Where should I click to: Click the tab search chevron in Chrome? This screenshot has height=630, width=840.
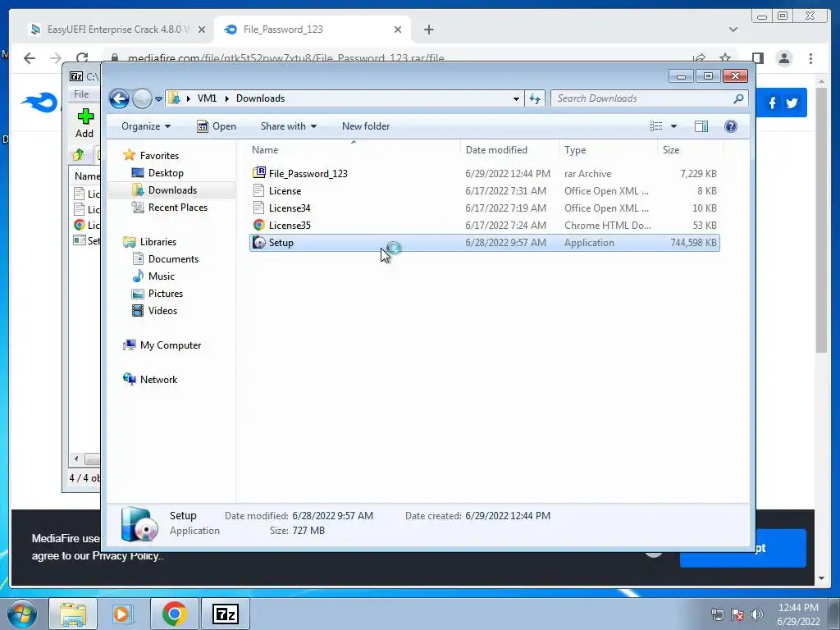[x=733, y=30]
